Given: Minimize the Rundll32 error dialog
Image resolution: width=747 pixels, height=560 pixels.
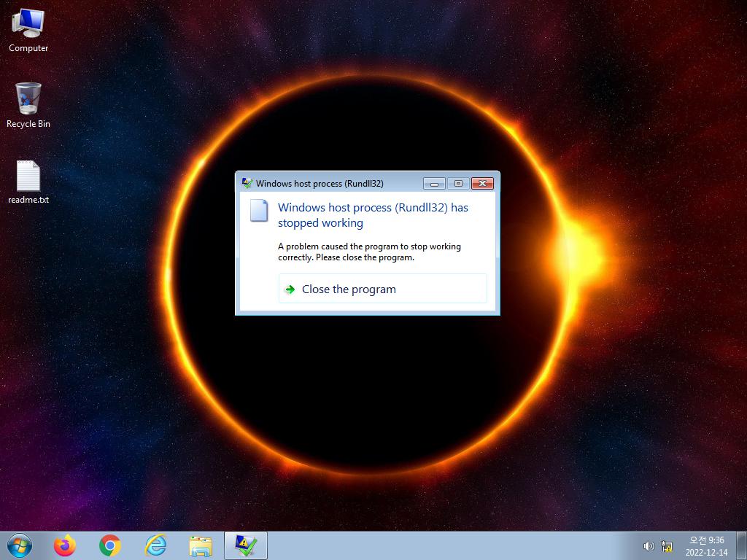Looking at the screenshot, I should click(x=434, y=183).
